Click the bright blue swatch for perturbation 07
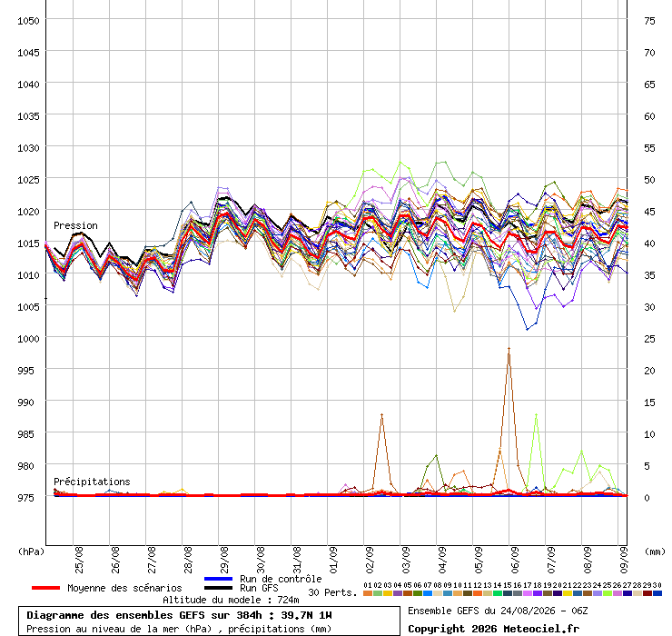This screenshot has width=672, height=636. (x=428, y=593)
